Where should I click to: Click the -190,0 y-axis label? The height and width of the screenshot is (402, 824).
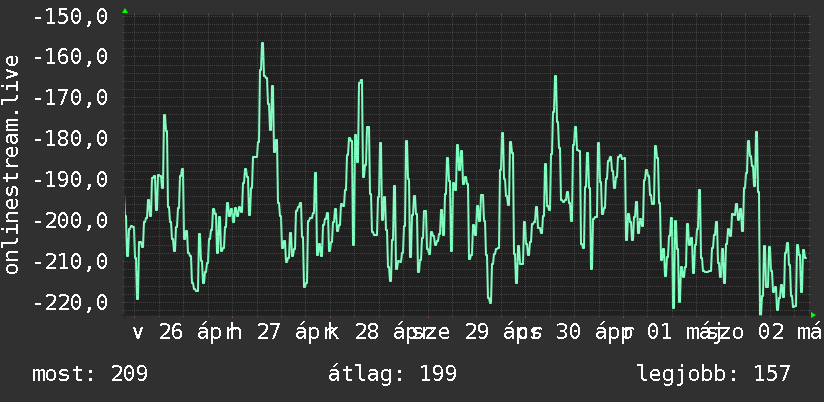[x=70, y=180]
